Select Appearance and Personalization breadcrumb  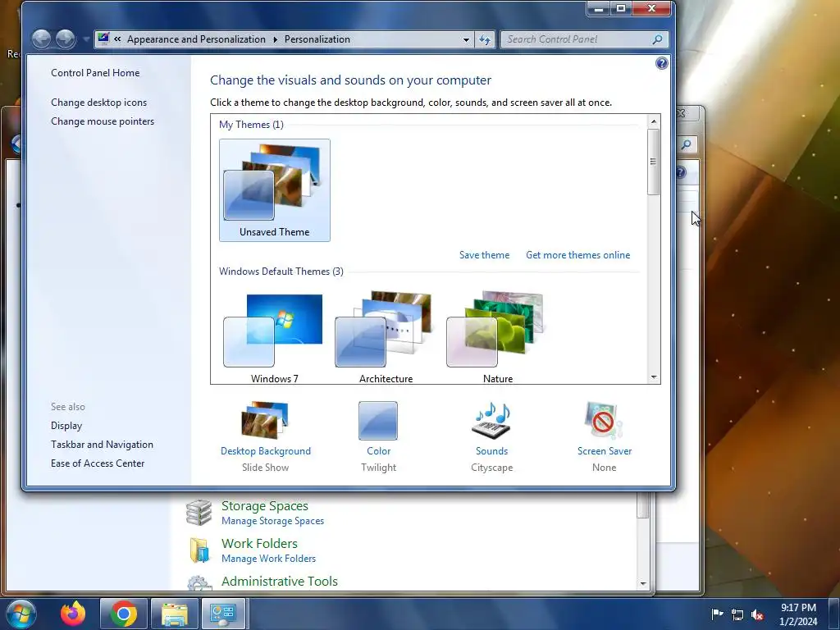tap(196, 39)
